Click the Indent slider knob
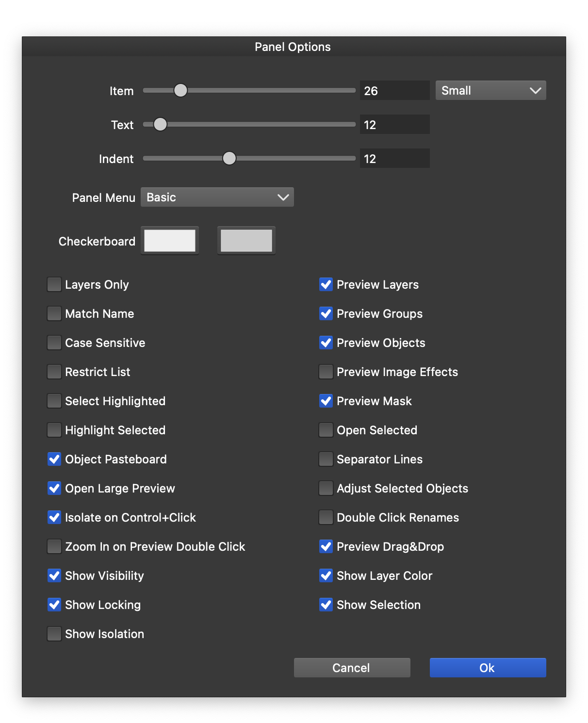Screen dimensions: 588x723 (x=229, y=158)
